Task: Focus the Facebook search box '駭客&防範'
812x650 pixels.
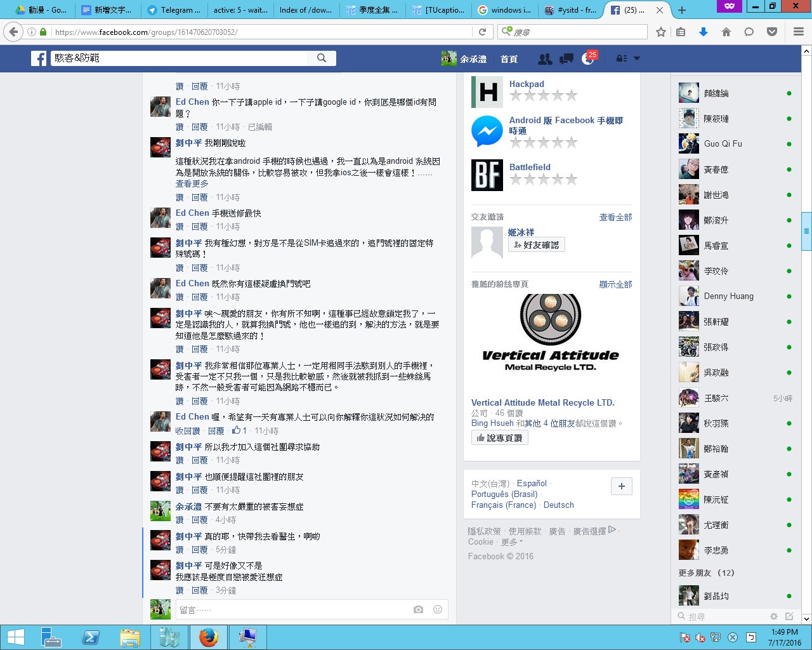Action: (179, 58)
